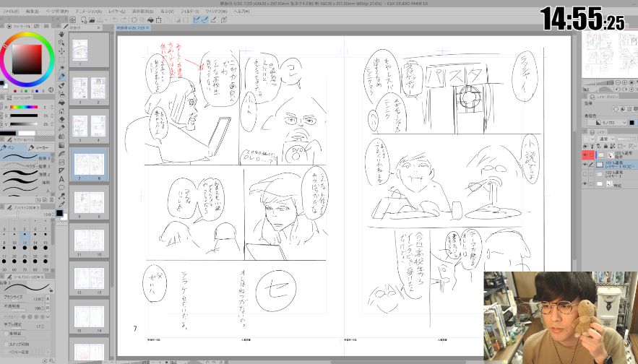Close the 映像研 6/20, 7/20 canvas tab

click(x=147, y=27)
